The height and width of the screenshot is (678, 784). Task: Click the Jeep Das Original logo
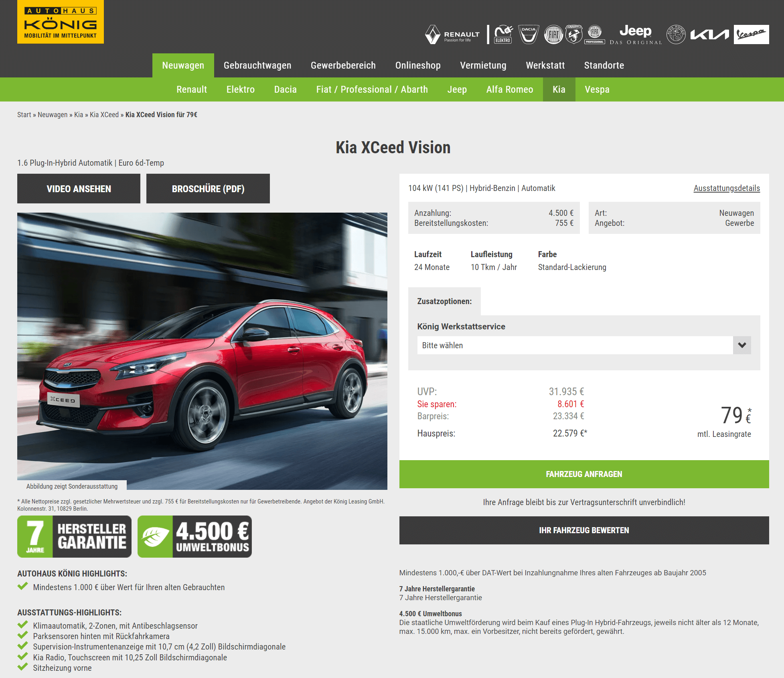(636, 35)
